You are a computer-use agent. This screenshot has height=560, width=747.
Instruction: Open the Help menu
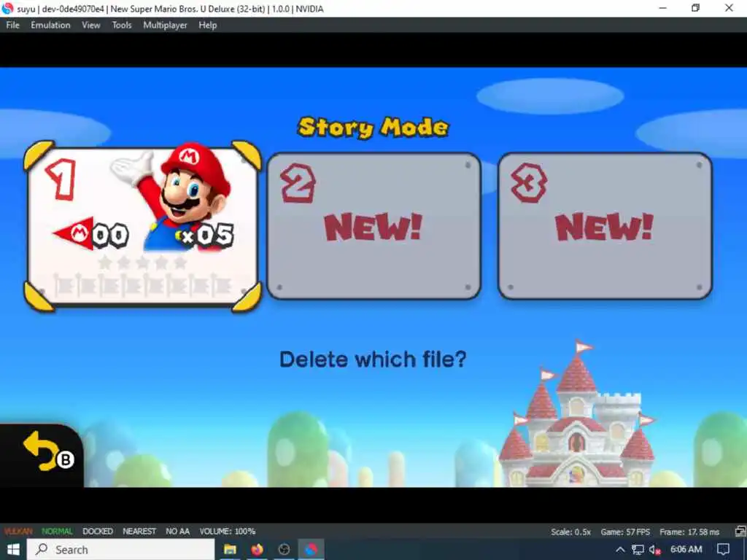(208, 26)
